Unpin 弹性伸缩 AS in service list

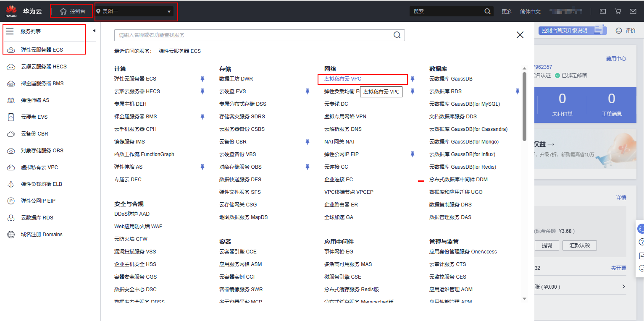[x=202, y=167]
